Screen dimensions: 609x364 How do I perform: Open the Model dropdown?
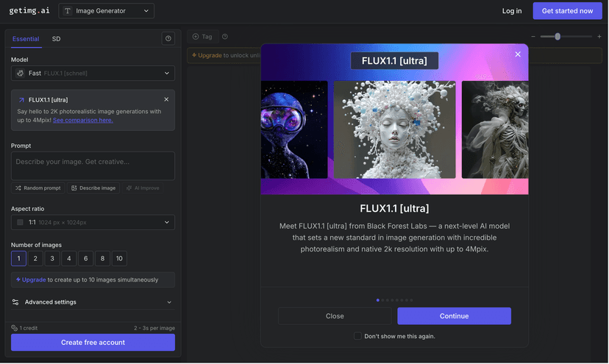tap(93, 73)
